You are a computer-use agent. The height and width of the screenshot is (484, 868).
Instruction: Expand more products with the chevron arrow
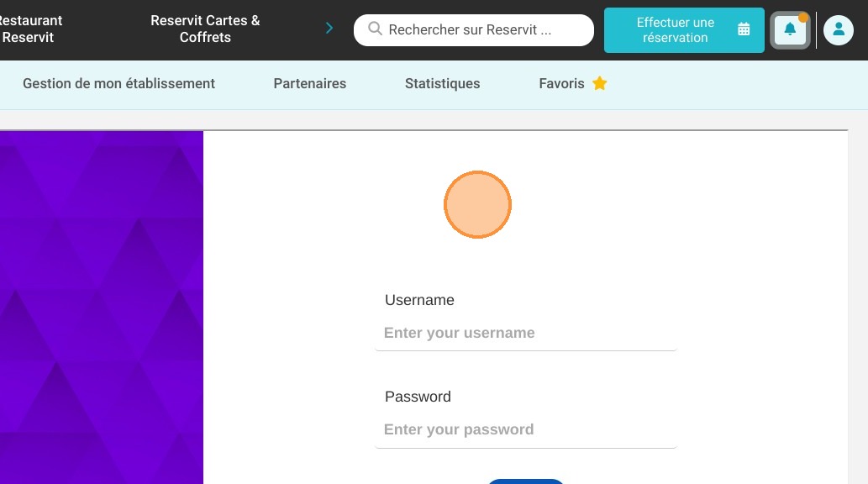[329, 29]
